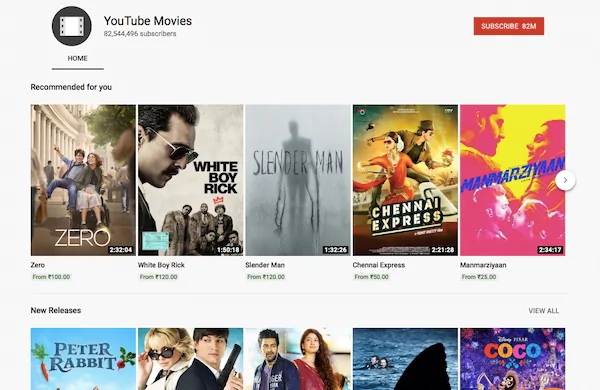Viewport: 600px width, 390px height.
Task: Click the 82,544,496 subscribers count
Action: tap(140, 34)
